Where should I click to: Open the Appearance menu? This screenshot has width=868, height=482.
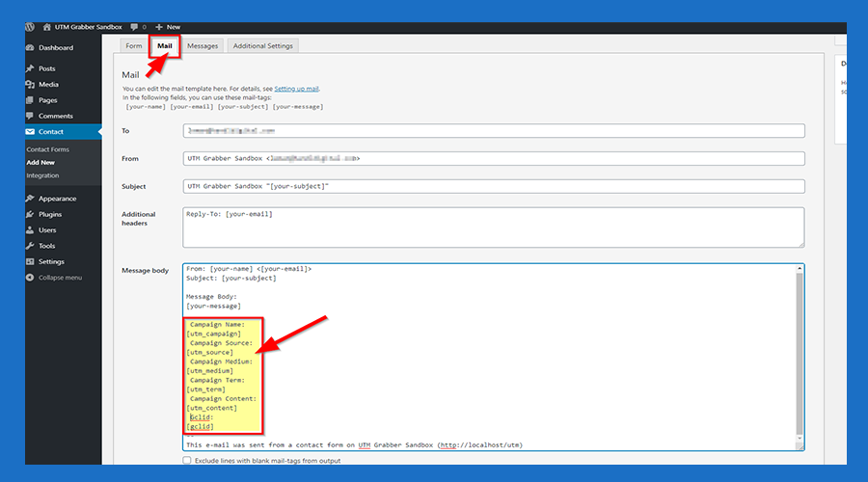point(57,199)
